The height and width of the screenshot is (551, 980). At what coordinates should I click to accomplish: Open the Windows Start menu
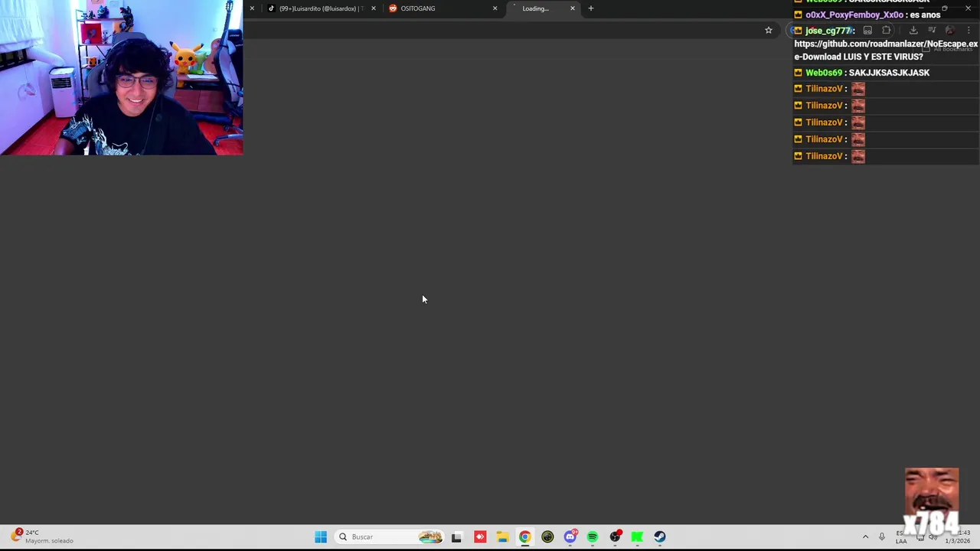pyautogui.click(x=321, y=536)
